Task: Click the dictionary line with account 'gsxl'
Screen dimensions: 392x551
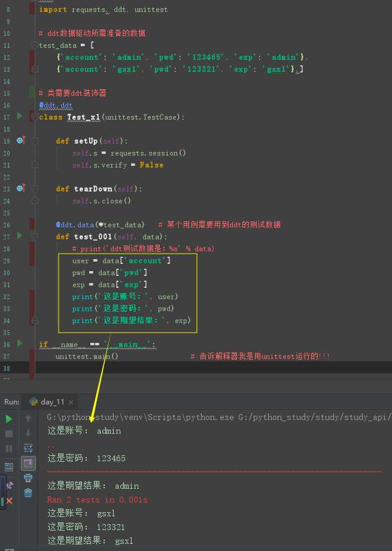Action: (180, 69)
